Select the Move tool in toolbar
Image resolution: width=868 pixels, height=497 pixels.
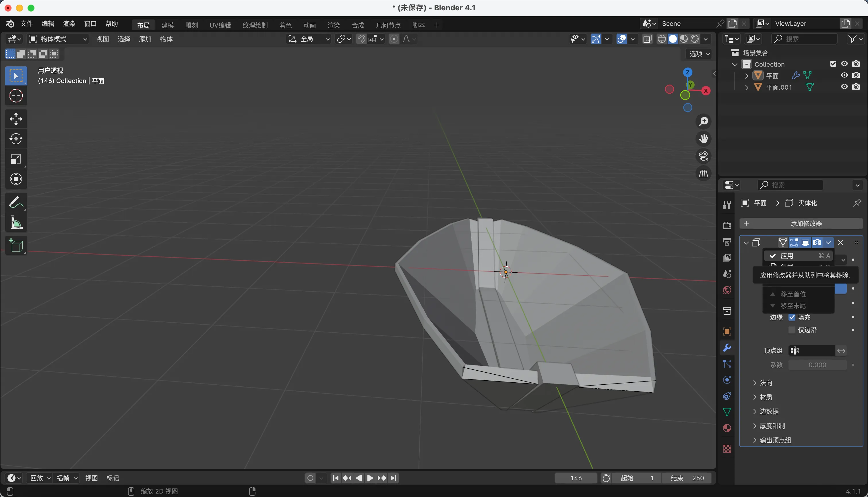pos(16,119)
